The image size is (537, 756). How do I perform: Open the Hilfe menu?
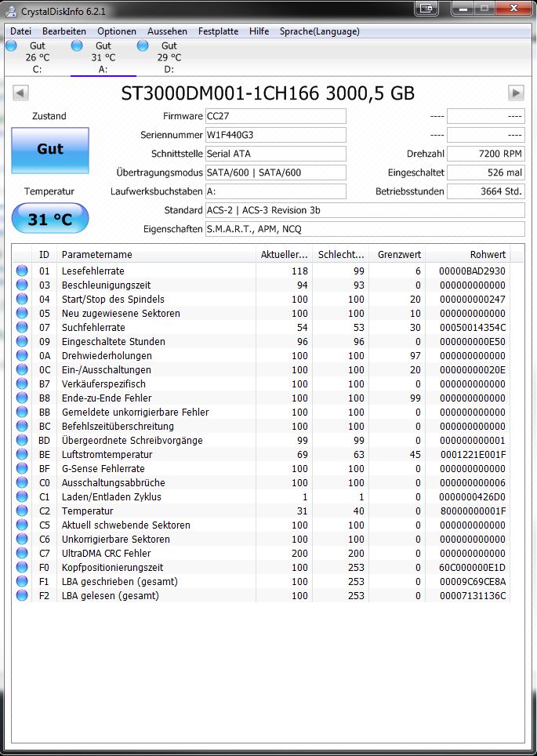pyautogui.click(x=259, y=31)
